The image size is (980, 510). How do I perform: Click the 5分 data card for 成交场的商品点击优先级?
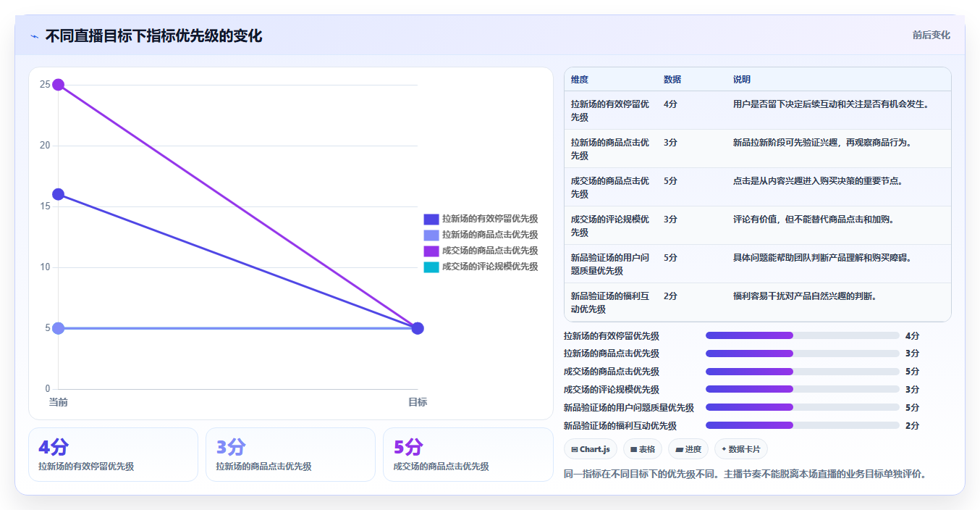click(468, 455)
